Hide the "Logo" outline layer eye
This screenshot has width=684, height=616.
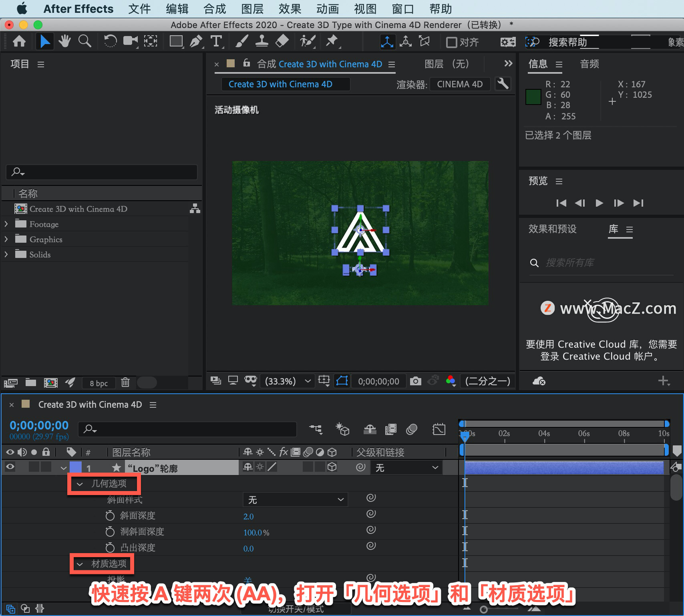click(10, 467)
